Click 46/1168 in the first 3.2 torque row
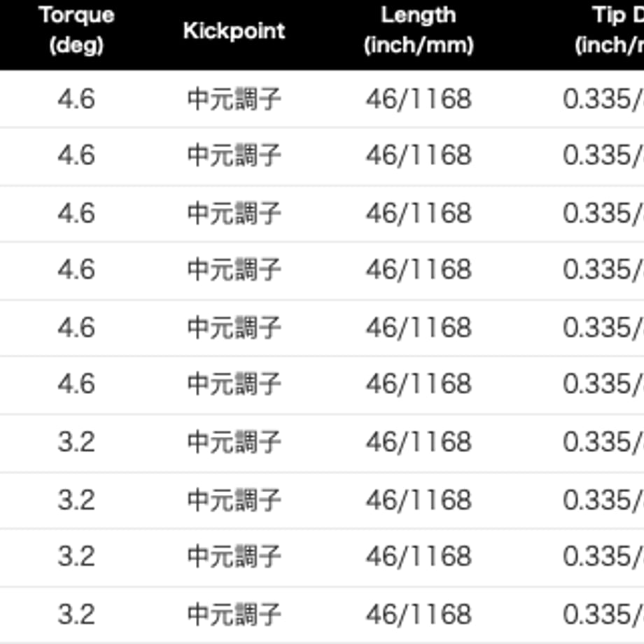Image resolution: width=644 pixels, height=644 pixels. (419, 442)
